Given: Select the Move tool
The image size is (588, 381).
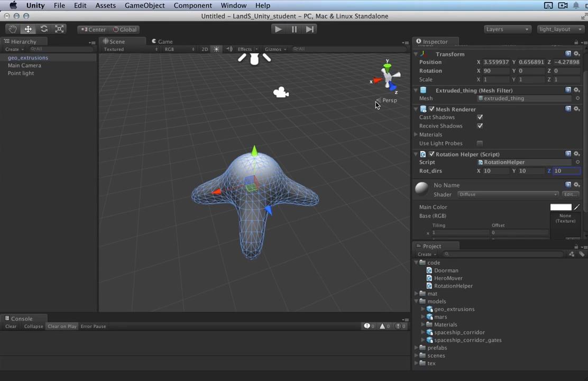Looking at the screenshot, I should 28,29.
